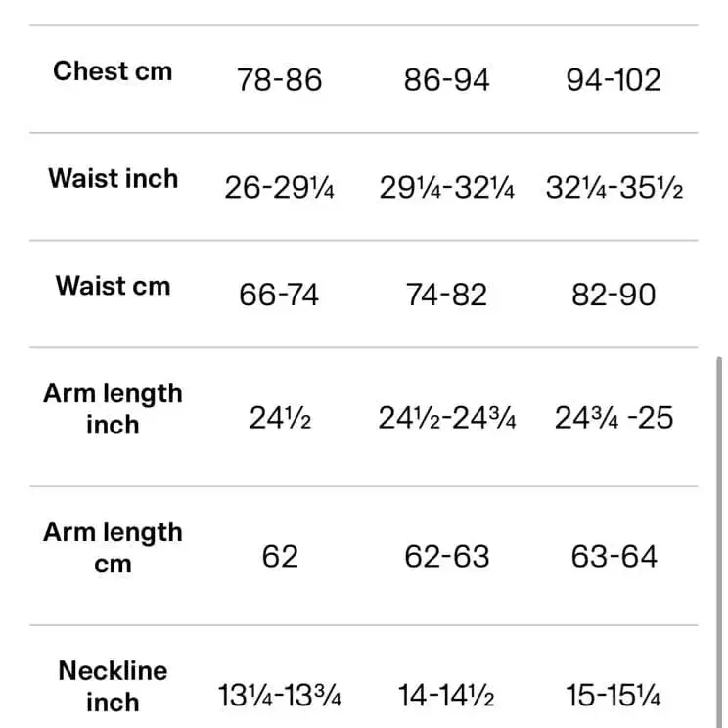This screenshot has height=728, width=728.
Task: Click the 26-29¼ waist inch cell
Action: pyautogui.click(x=279, y=188)
